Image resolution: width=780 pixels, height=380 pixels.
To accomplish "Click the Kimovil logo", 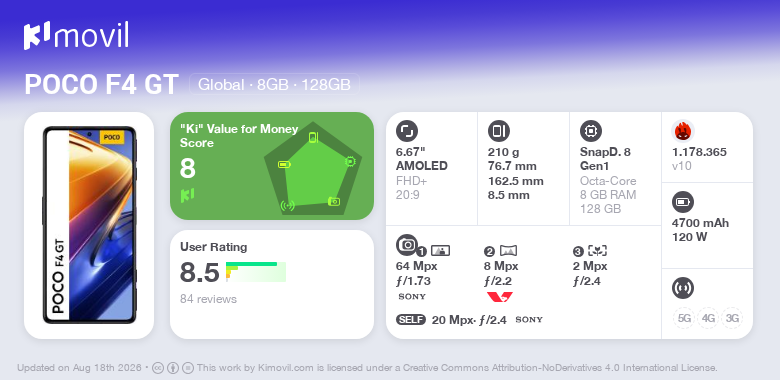I will [x=76, y=35].
